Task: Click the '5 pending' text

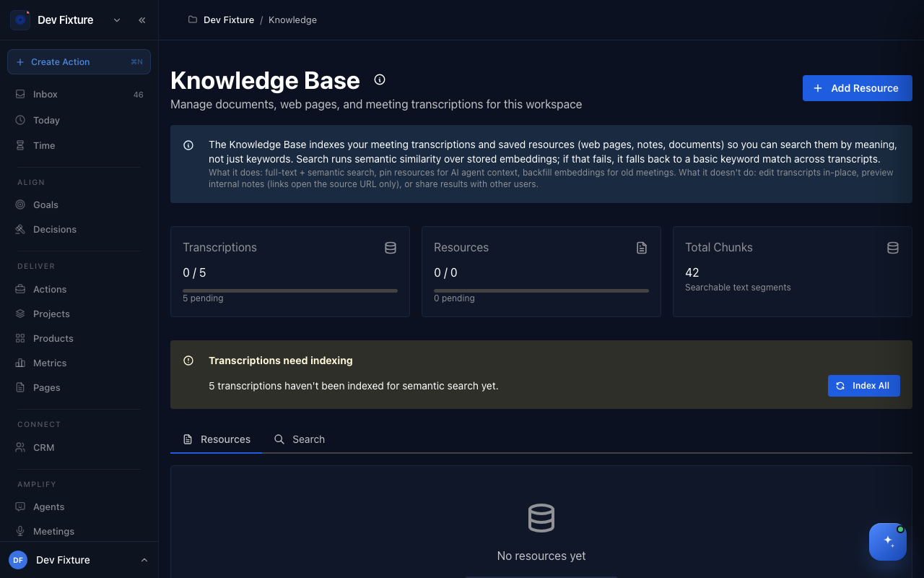Action: click(x=203, y=298)
